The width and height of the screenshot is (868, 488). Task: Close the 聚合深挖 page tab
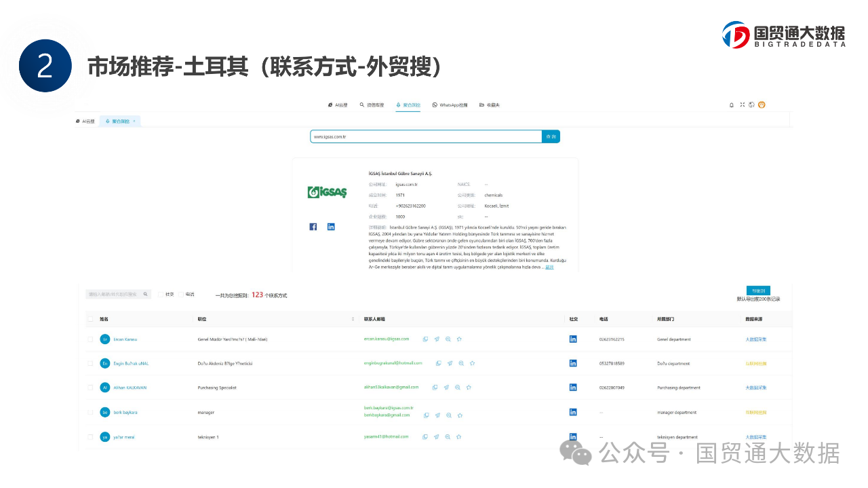(134, 121)
